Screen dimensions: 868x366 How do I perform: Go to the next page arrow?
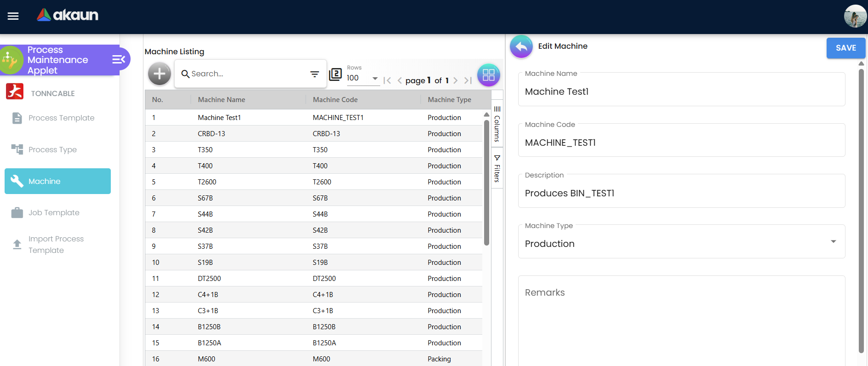[x=455, y=80]
